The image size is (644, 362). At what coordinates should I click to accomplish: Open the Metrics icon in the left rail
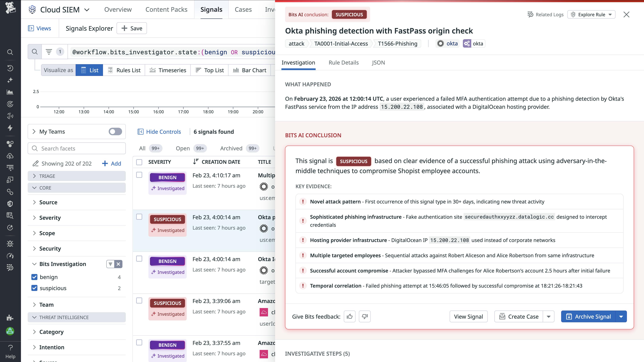(10, 92)
